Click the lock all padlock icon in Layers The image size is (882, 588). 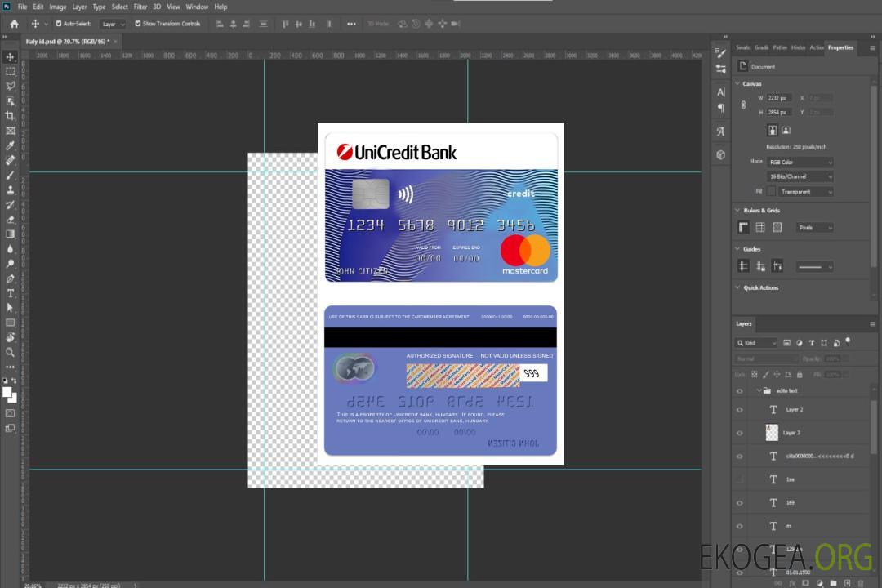tap(800, 374)
